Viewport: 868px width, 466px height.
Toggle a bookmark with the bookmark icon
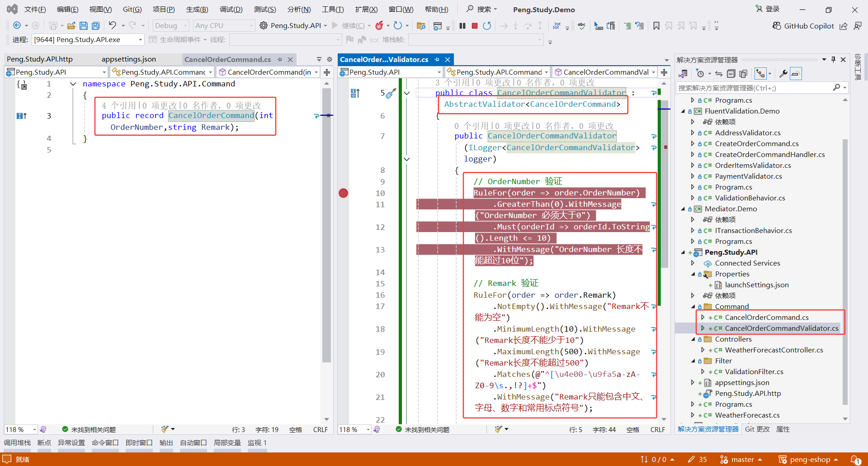click(656, 26)
